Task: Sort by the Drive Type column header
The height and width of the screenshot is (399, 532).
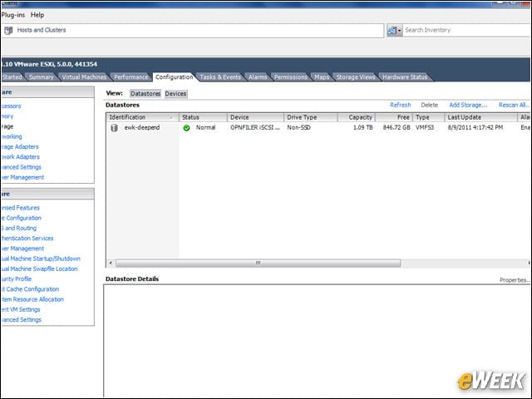Action: click(310, 117)
